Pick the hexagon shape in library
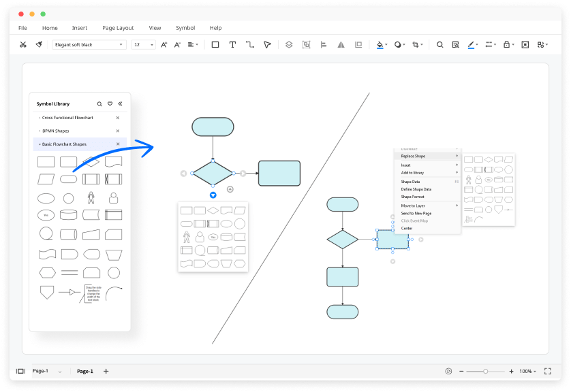 tap(47, 272)
